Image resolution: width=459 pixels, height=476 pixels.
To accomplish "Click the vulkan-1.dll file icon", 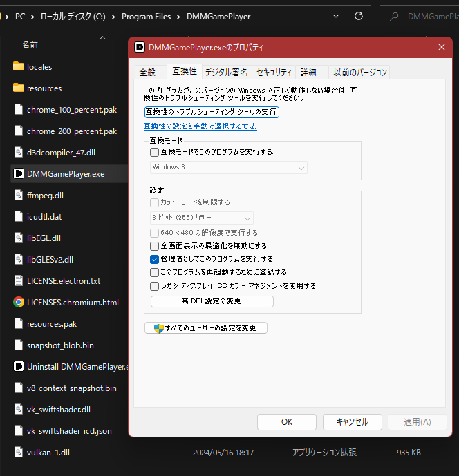I will (19, 452).
